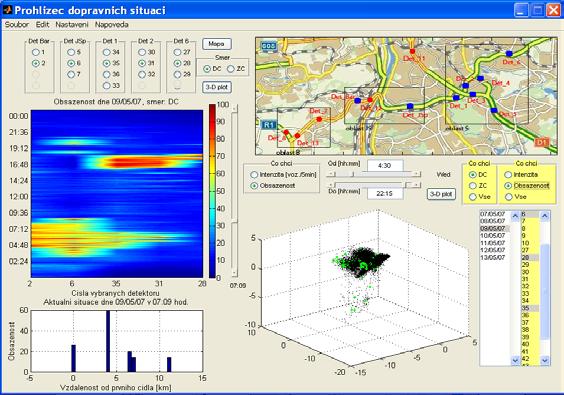
Task: Select Intenzita [voz./5min] radio option
Action: point(254,174)
